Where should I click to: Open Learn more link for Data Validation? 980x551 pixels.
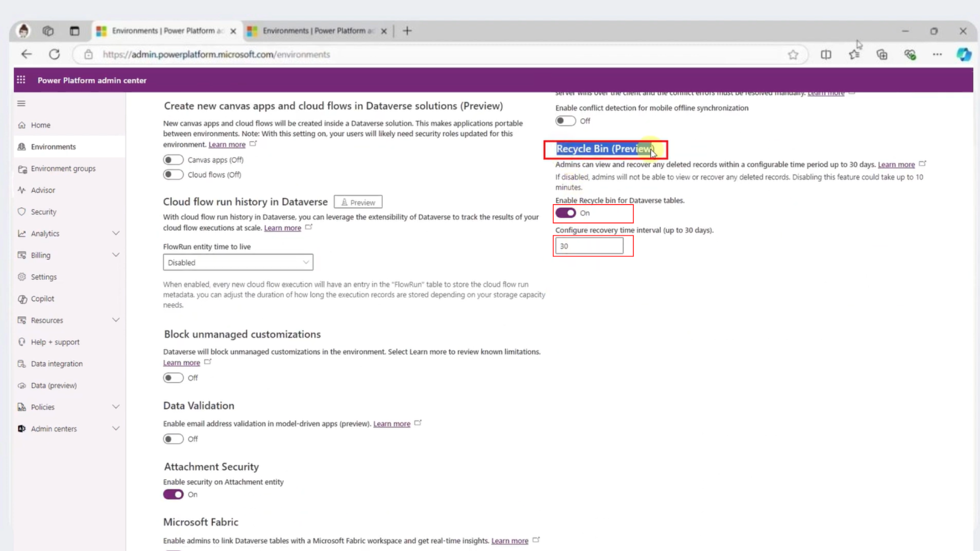[391, 424]
